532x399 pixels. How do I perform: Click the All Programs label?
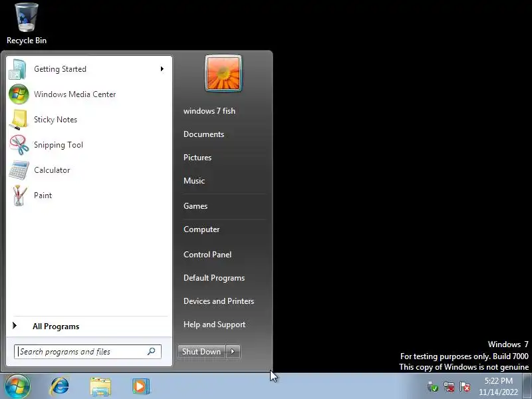pyautogui.click(x=56, y=327)
